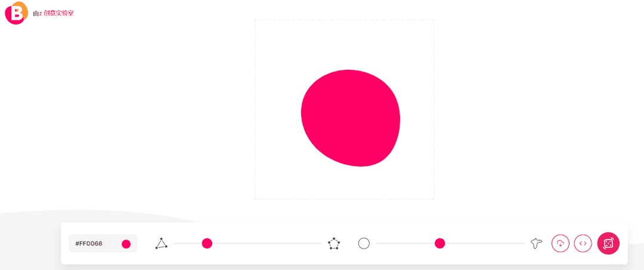The width and height of the screenshot is (644, 270).
Task: Click the spiky blob high-contrast icon
Action: 537,244
